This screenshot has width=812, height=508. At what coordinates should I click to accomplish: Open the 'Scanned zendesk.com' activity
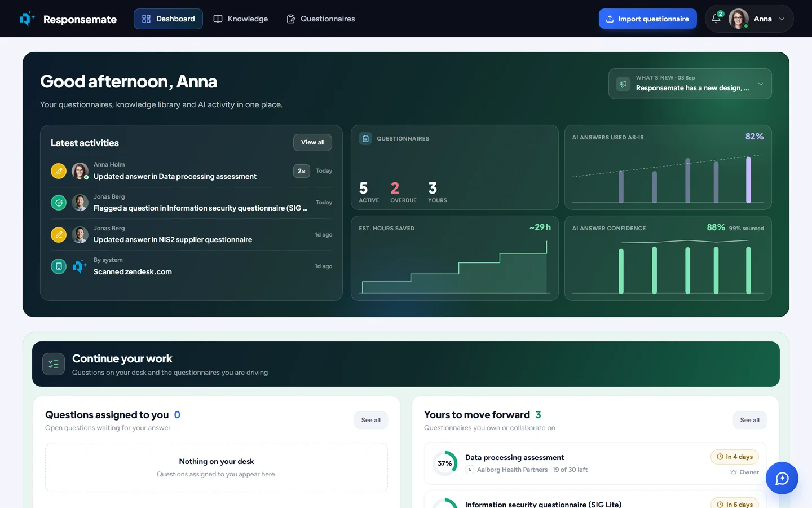tap(133, 271)
